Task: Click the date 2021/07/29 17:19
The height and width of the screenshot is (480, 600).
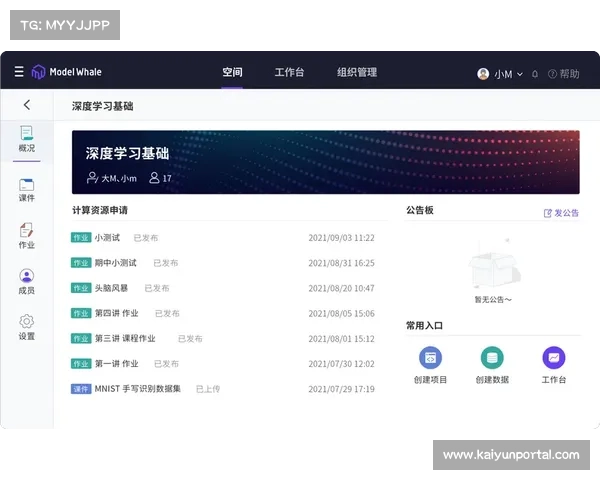Action: 341,389
